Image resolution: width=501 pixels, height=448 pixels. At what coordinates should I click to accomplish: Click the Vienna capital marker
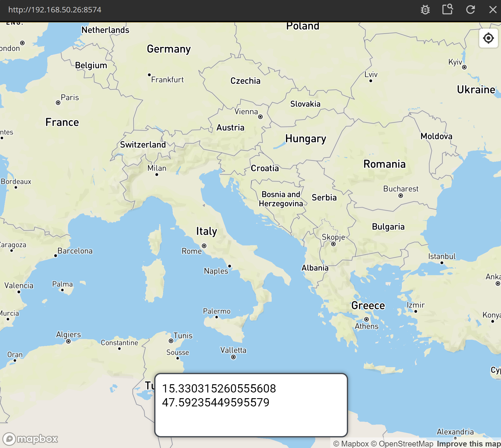(260, 117)
